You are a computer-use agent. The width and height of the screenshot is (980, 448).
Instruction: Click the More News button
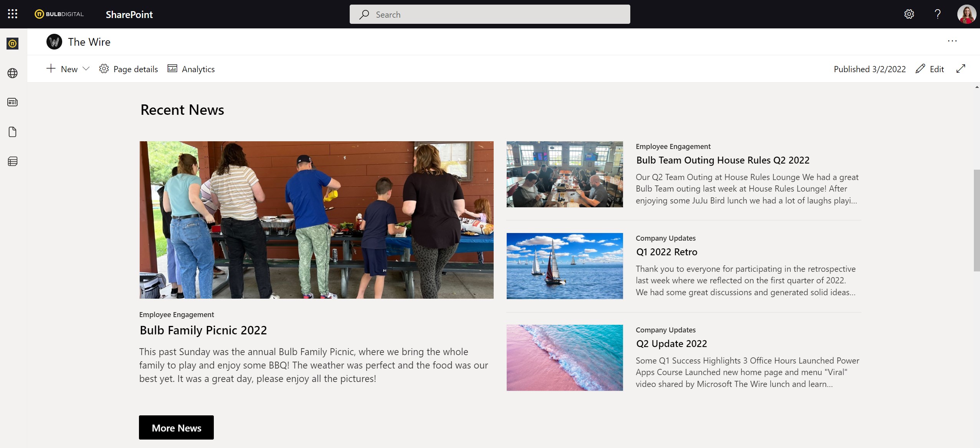(x=176, y=428)
